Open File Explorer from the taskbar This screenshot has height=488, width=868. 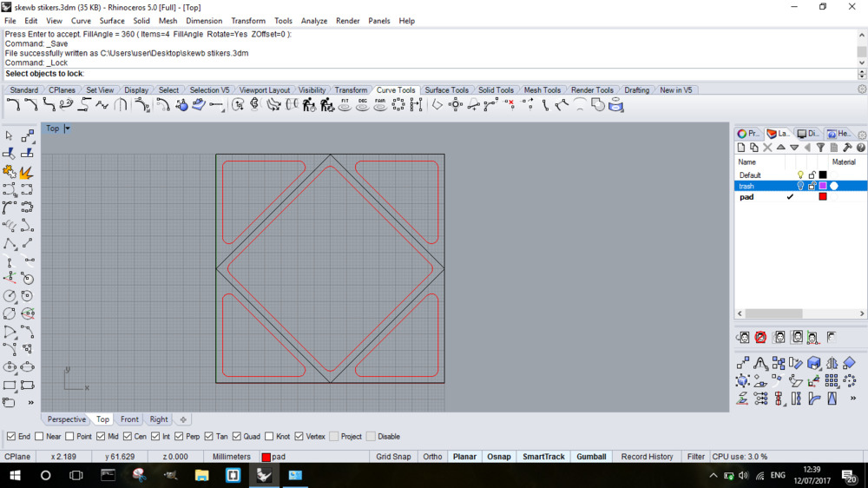[201, 475]
